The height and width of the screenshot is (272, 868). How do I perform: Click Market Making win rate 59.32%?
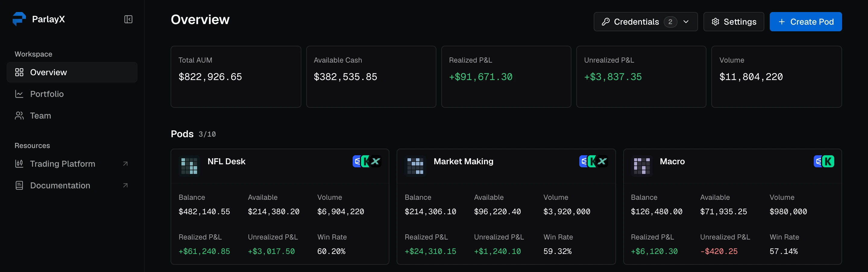tap(557, 252)
